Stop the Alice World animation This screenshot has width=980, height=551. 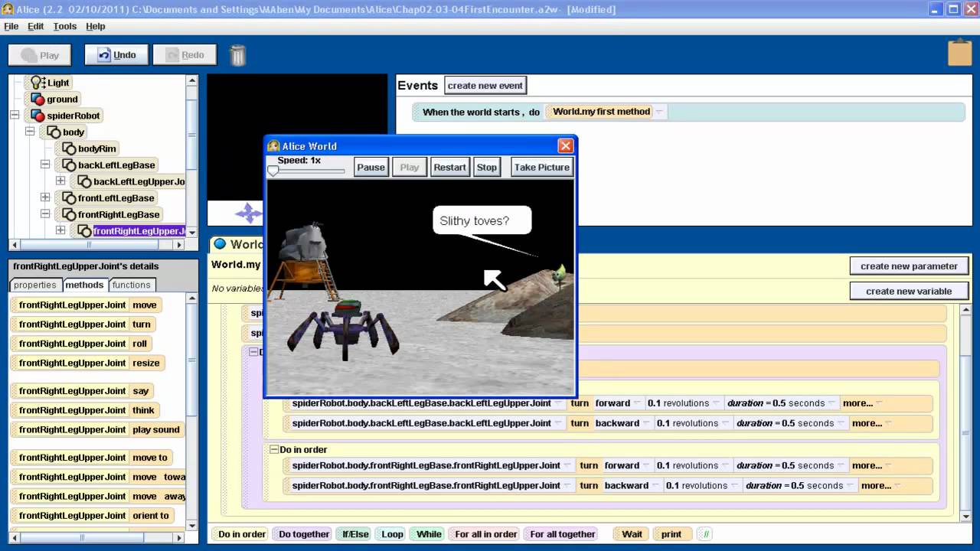[x=487, y=167]
